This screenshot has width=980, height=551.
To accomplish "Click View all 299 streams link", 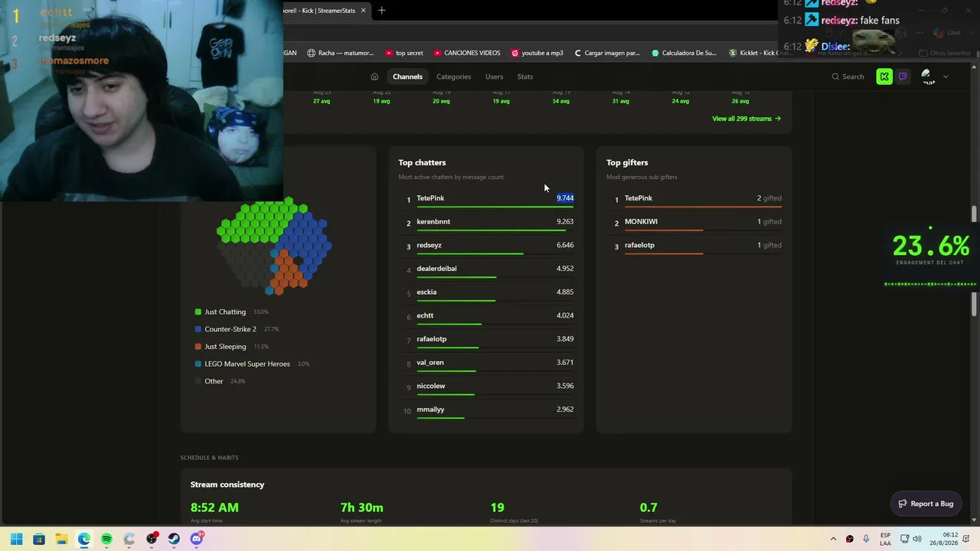I will tap(746, 119).
